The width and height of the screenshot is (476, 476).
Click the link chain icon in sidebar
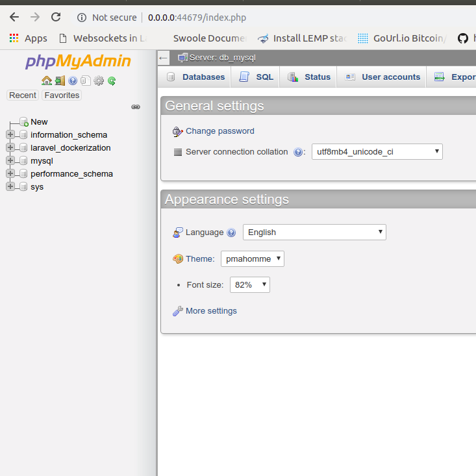pyautogui.click(x=136, y=107)
